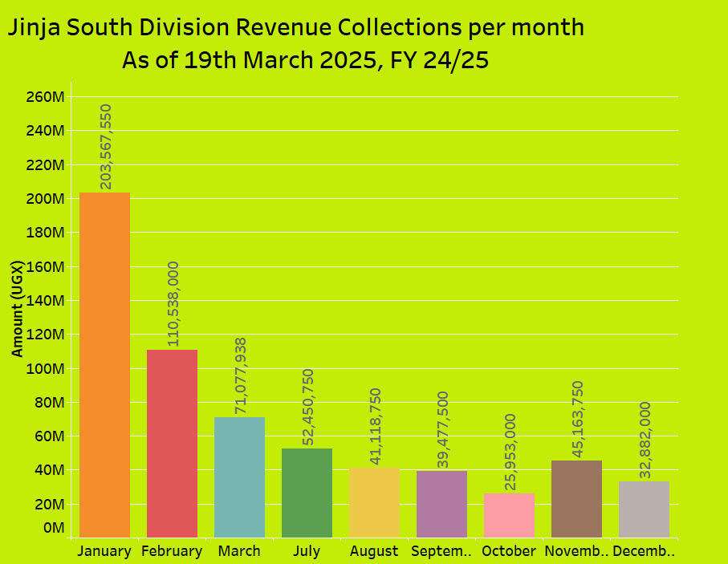Click the pink October bar

coord(509,515)
